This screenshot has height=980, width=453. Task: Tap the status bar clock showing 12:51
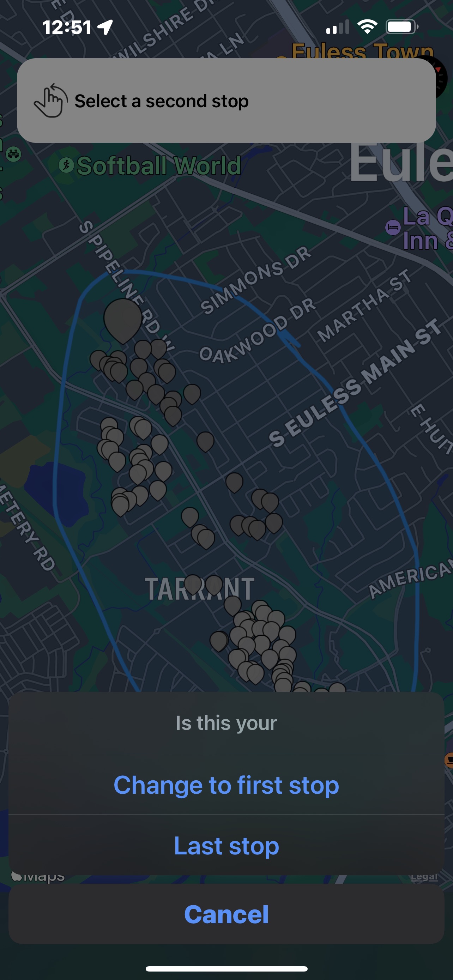coord(67,28)
